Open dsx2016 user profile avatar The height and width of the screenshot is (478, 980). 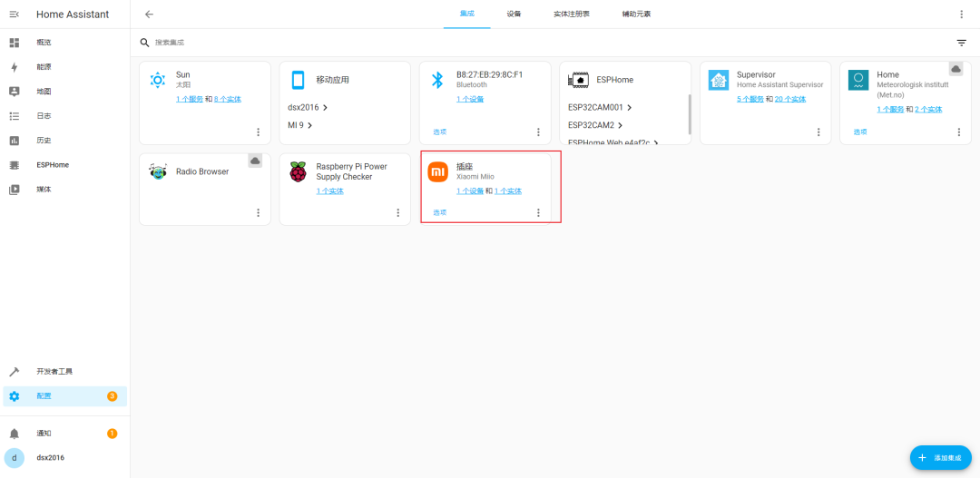click(x=15, y=457)
